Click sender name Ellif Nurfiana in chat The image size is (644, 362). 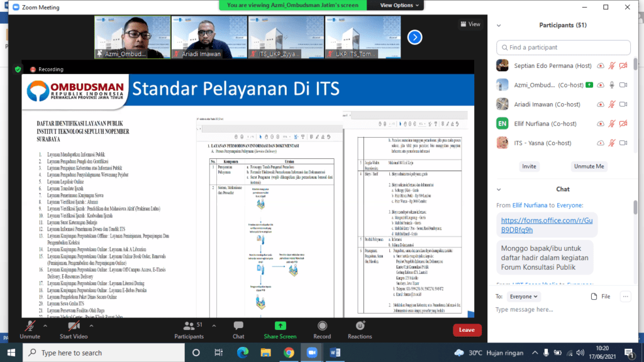tap(530, 206)
